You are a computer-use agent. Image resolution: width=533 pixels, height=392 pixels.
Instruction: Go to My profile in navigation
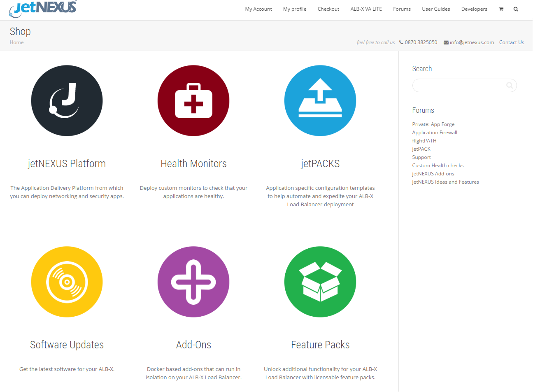point(295,9)
